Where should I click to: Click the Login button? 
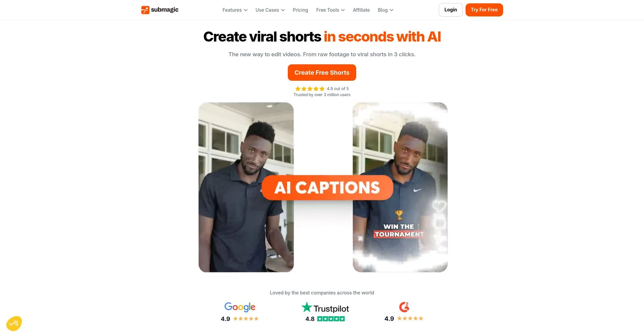[450, 10]
